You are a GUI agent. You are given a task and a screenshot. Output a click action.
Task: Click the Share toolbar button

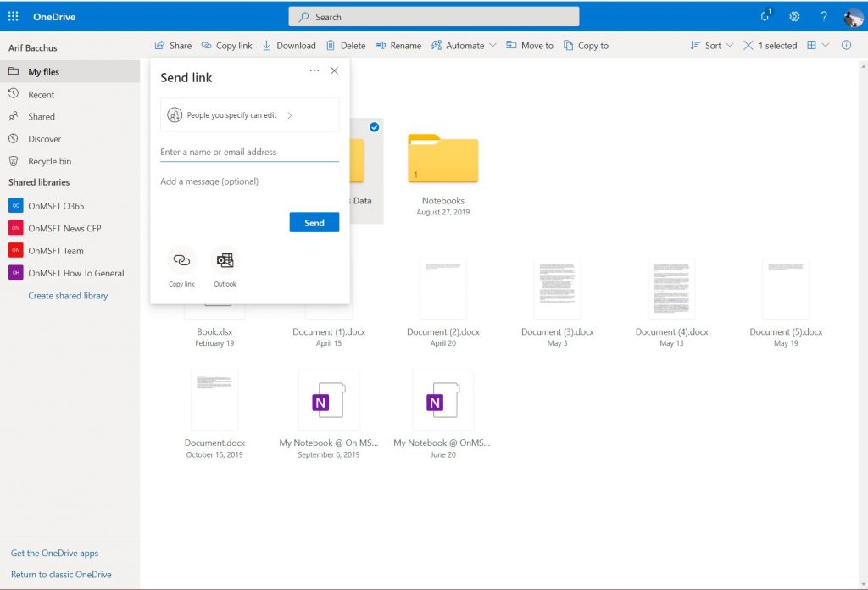point(173,46)
